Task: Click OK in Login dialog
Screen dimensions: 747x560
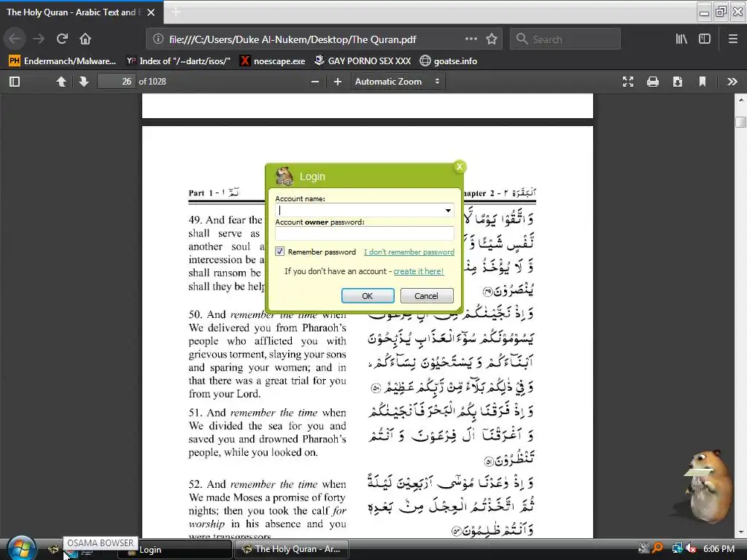Action: click(x=368, y=296)
